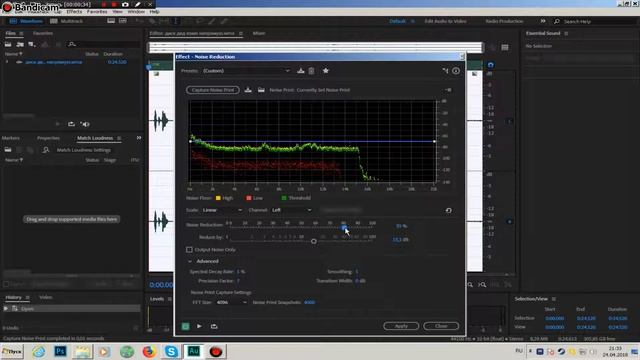Open the Effects menu

tap(74, 12)
